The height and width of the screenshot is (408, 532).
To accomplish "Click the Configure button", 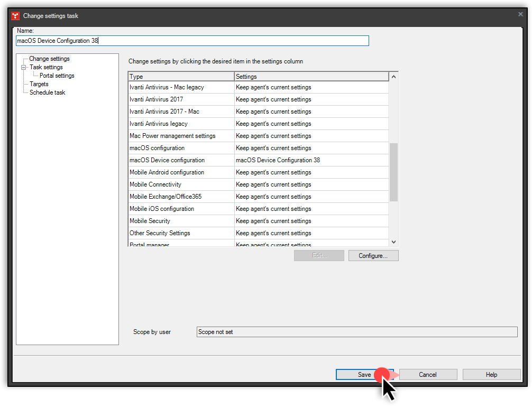I will [x=373, y=255].
